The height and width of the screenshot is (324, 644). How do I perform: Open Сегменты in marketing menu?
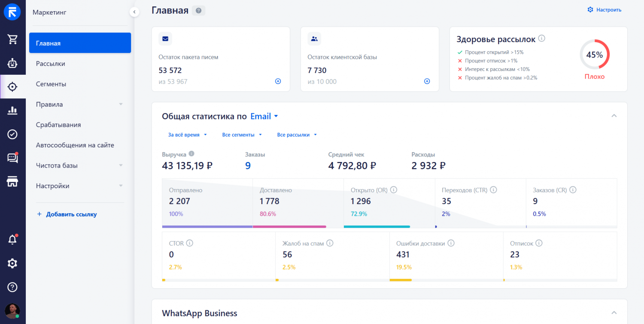click(51, 84)
